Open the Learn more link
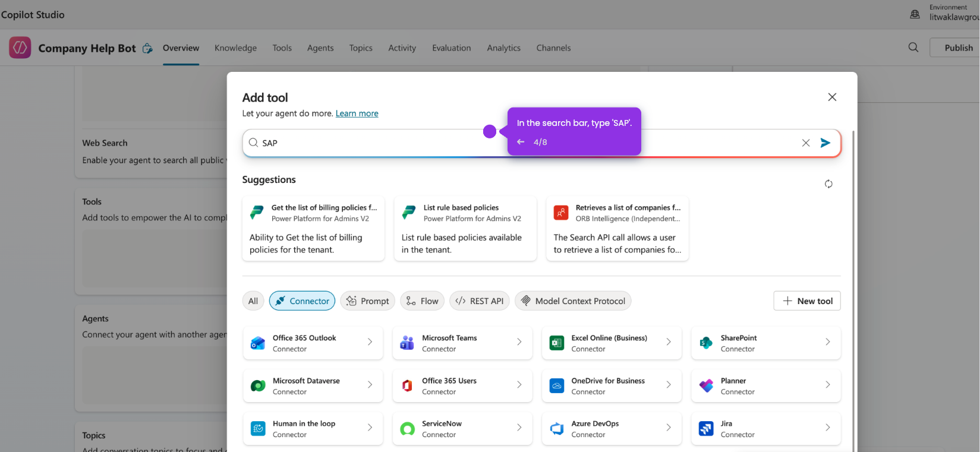The height and width of the screenshot is (452, 980). click(357, 113)
